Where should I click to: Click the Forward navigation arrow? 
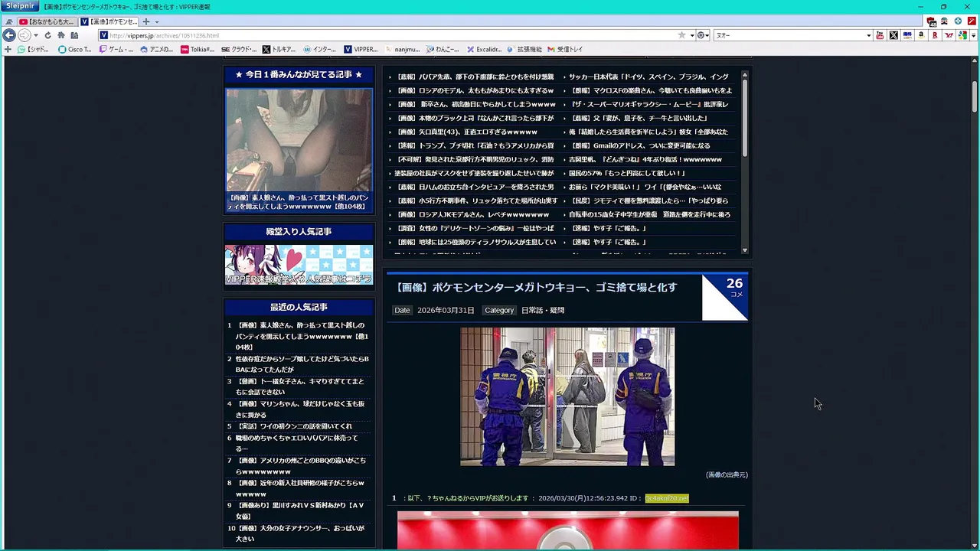[24, 35]
